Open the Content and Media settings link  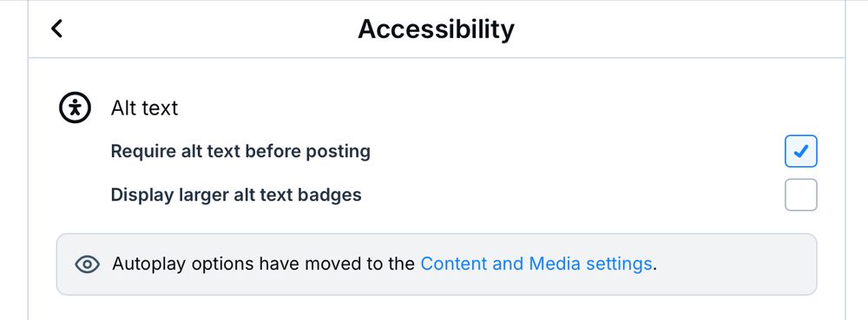click(536, 264)
